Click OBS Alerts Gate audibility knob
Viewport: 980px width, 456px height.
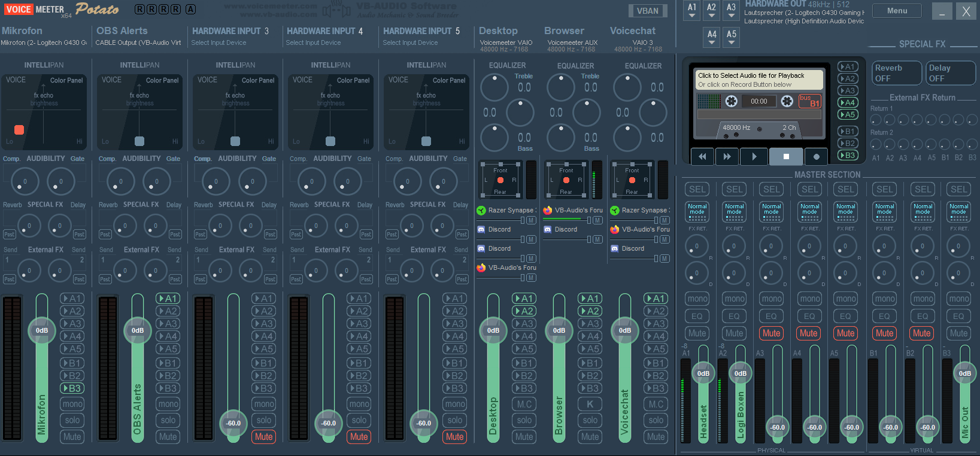pyautogui.click(x=157, y=181)
